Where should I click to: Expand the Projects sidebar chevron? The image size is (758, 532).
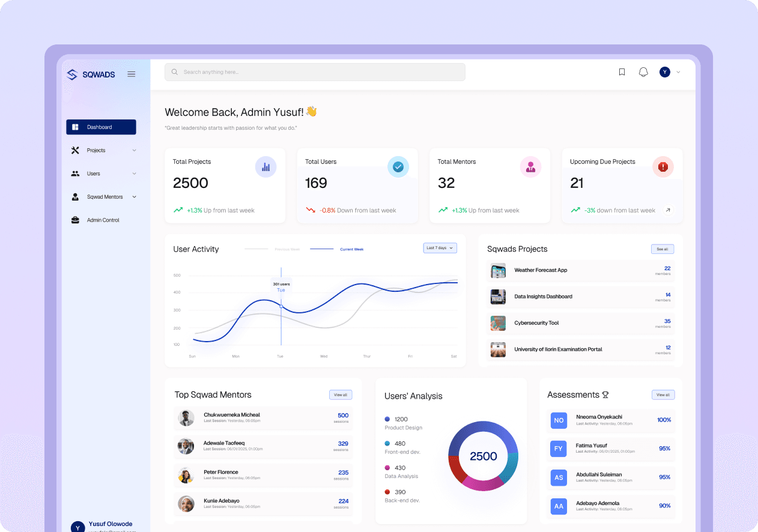coord(133,150)
